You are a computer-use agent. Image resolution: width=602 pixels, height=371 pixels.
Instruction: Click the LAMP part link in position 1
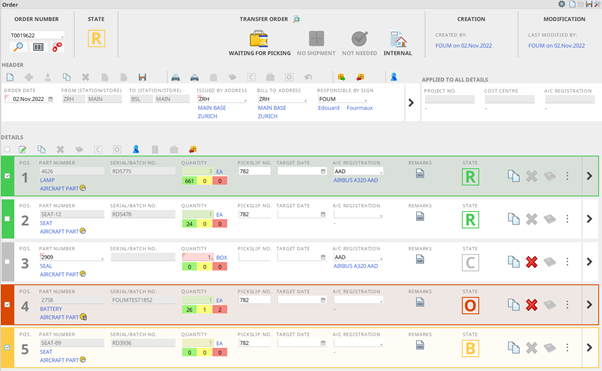point(47,180)
